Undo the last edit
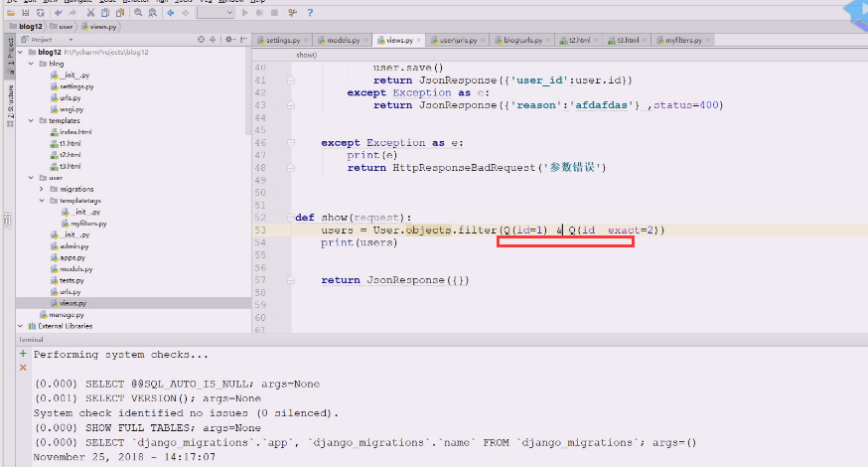This screenshot has height=467, width=868. click(x=59, y=13)
